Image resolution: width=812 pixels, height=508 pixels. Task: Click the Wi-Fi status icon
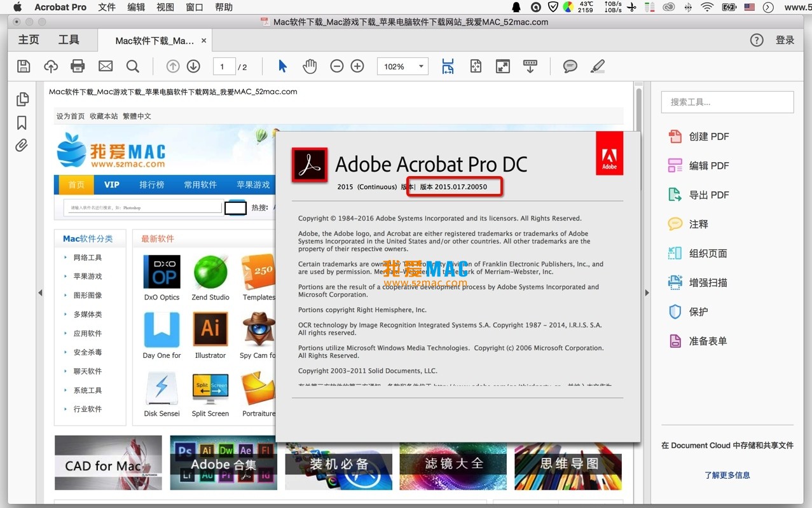[x=707, y=7]
